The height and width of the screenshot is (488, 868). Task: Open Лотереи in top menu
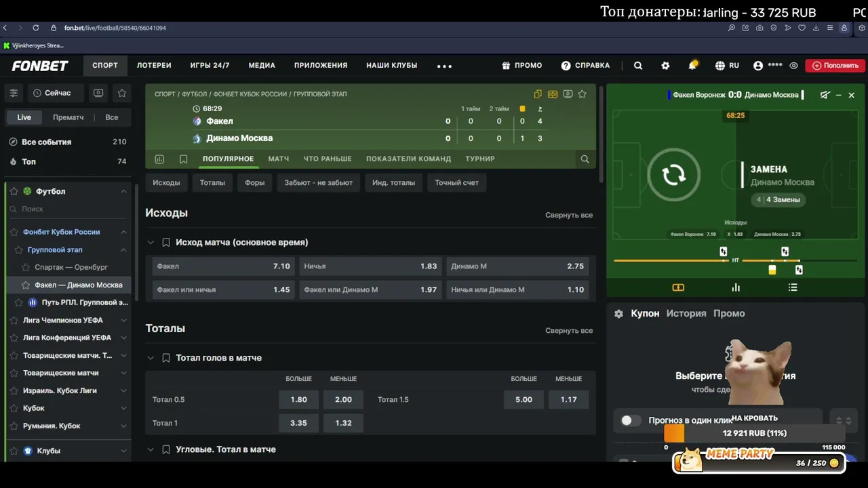154,66
